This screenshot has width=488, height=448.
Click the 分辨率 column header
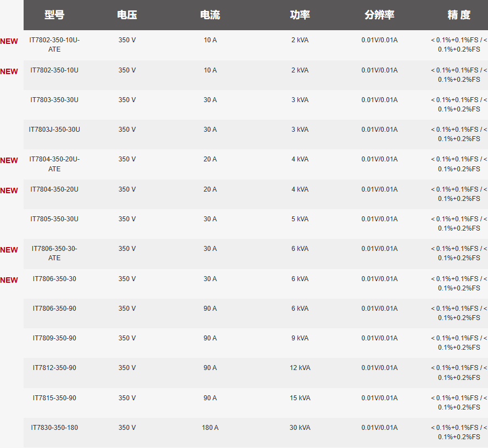point(379,15)
